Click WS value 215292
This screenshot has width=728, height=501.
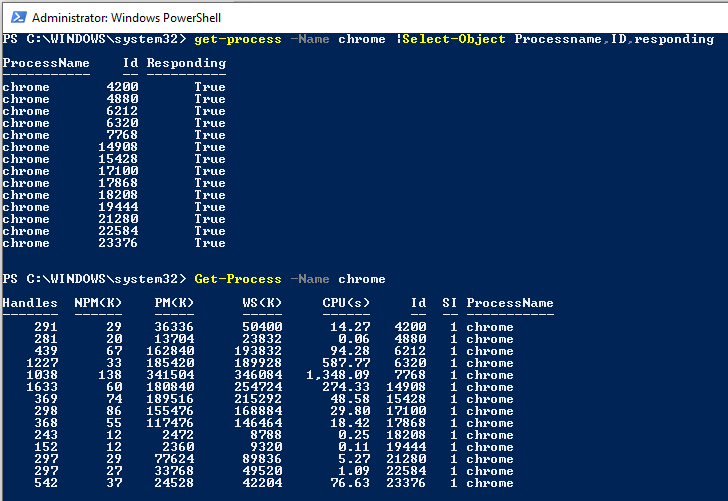258,399
